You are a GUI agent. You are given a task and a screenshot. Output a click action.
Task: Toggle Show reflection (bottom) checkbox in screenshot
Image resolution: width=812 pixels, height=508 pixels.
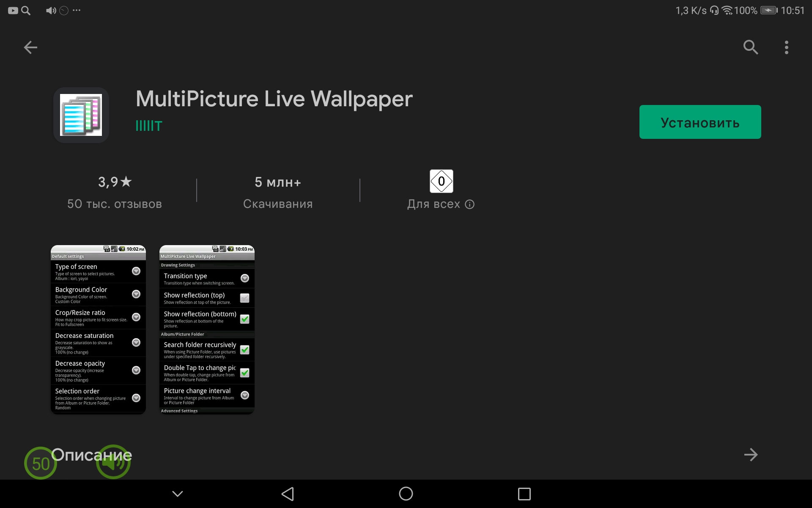(x=244, y=319)
